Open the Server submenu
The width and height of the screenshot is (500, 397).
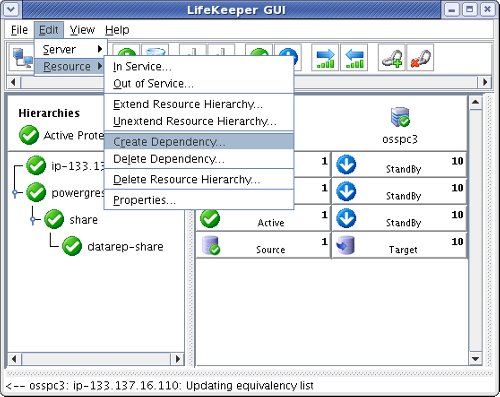tap(71, 49)
